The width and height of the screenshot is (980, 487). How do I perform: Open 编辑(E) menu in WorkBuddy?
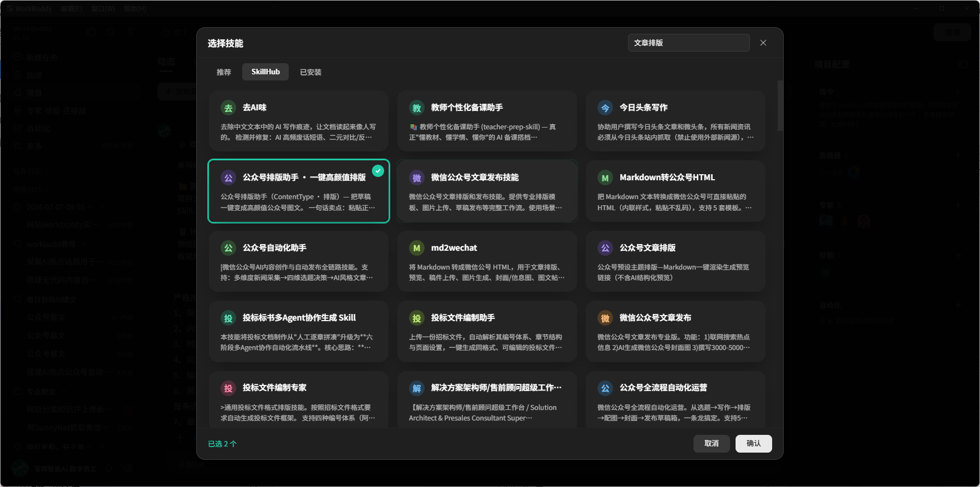tap(72, 9)
